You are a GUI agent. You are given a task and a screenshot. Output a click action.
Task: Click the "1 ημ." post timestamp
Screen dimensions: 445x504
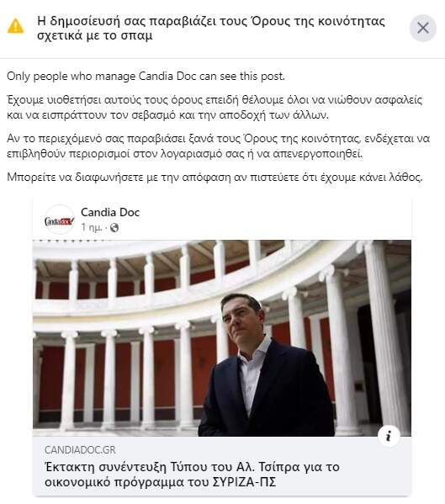click(91, 228)
